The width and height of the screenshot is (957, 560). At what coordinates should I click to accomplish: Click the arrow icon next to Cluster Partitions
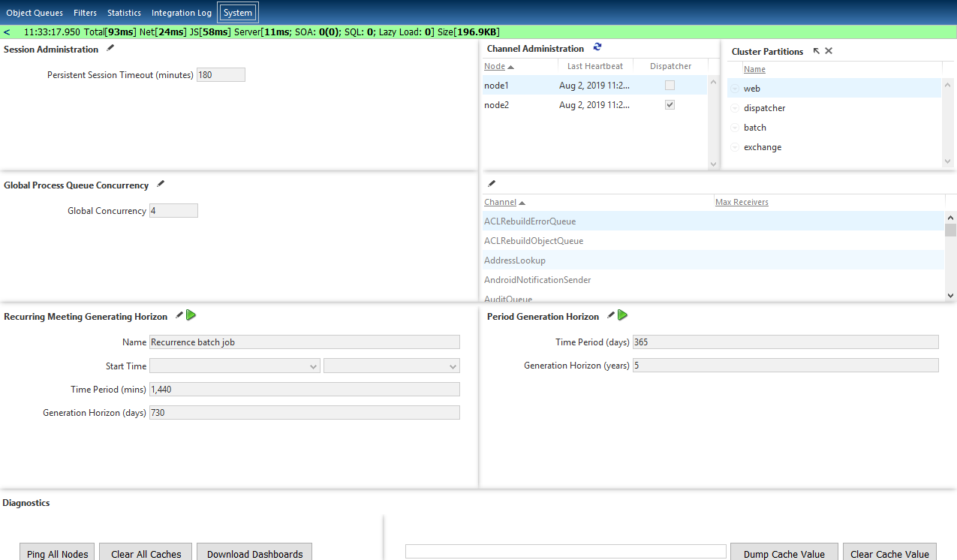point(817,51)
